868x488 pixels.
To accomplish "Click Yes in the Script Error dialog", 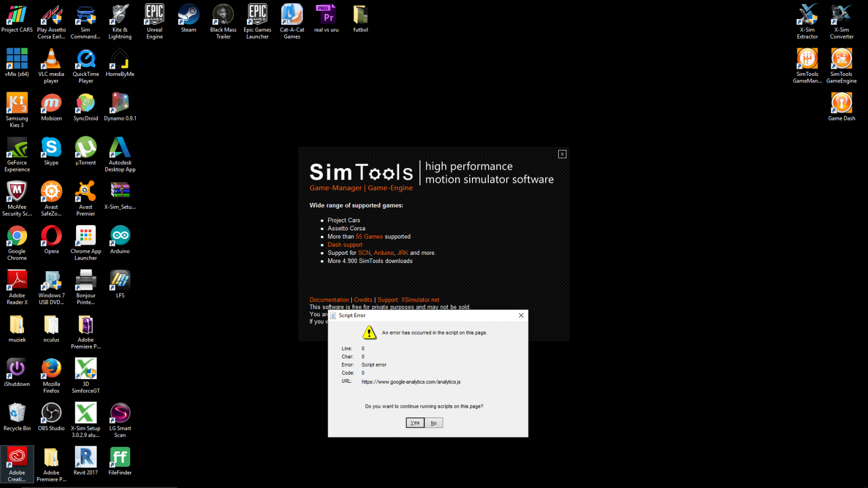I will tap(415, 423).
